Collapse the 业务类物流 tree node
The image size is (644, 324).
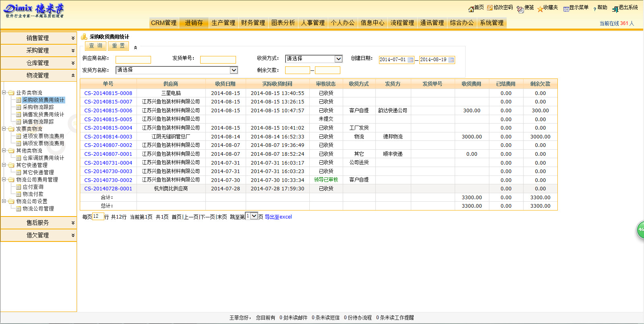[x=4, y=93]
